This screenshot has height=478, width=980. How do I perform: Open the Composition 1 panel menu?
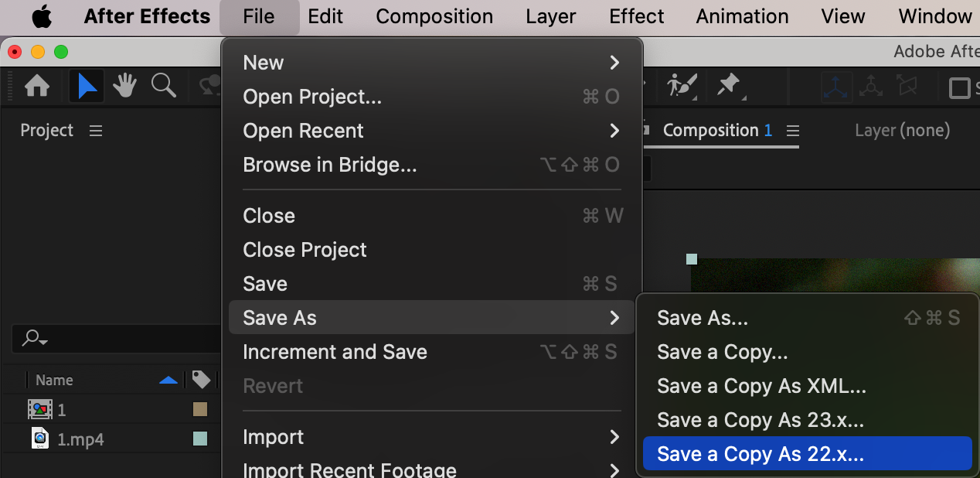click(792, 131)
